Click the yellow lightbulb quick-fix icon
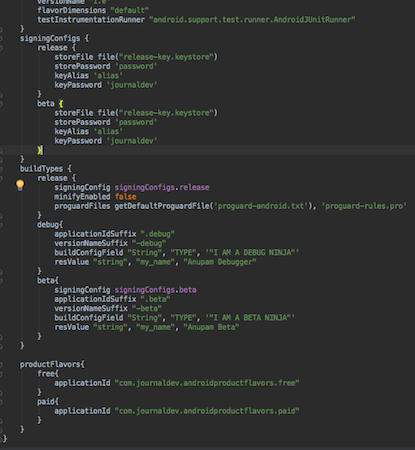The image size is (415, 450). click(x=20, y=185)
